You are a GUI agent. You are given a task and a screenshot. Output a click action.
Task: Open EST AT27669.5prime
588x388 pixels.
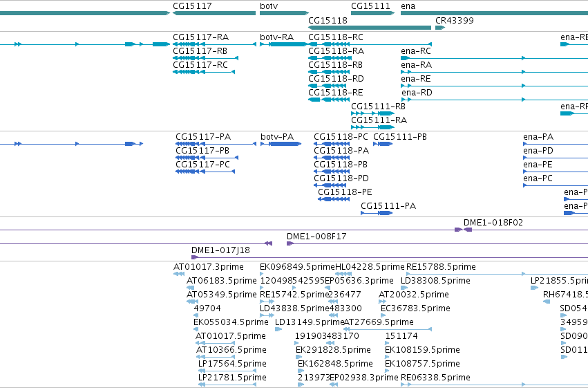coord(379,322)
